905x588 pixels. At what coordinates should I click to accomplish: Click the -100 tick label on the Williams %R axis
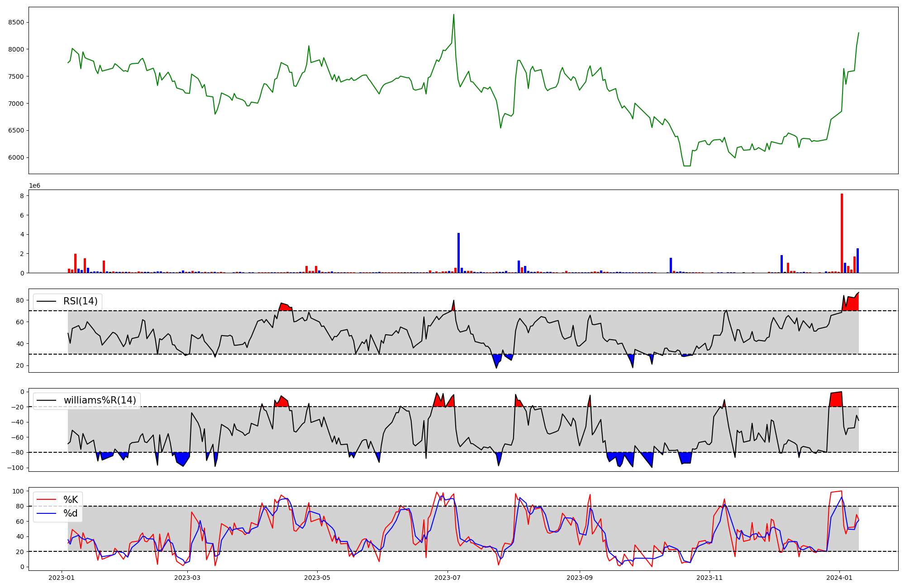15,468
